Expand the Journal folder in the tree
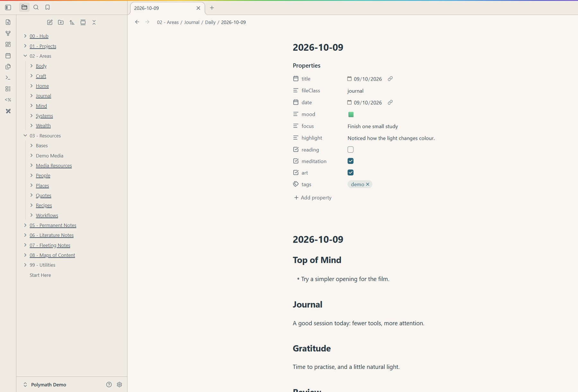 31,96
